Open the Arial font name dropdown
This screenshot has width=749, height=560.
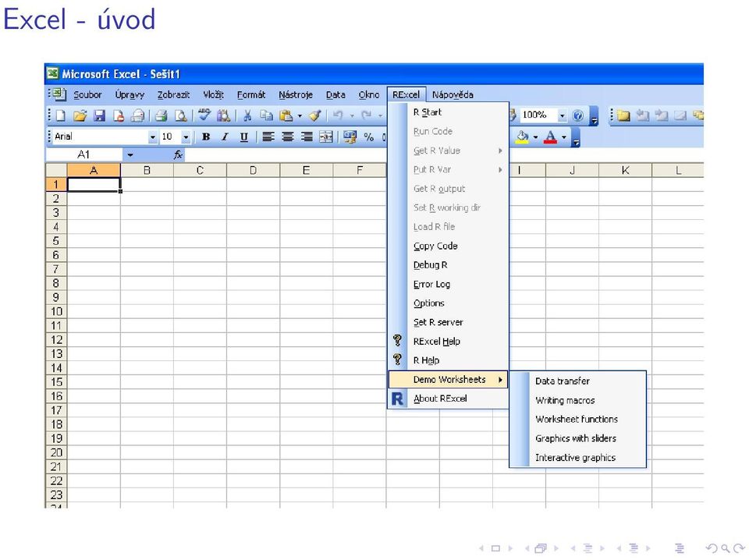(152, 137)
